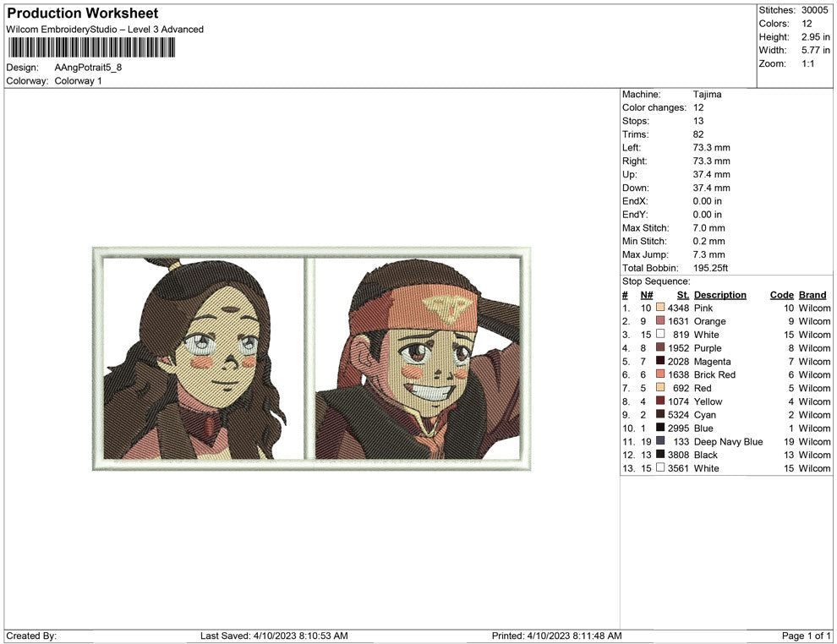Click the Up value 37.4 mm
This screenshot has height=644, width=837.
(x=712, y=174)
